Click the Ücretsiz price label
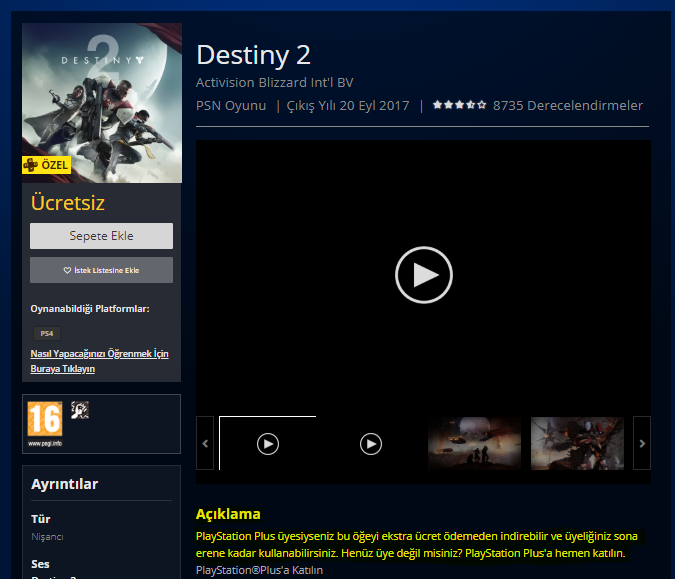Image resolution: width=675 pixels, height=579 pixels. (68, 203)
